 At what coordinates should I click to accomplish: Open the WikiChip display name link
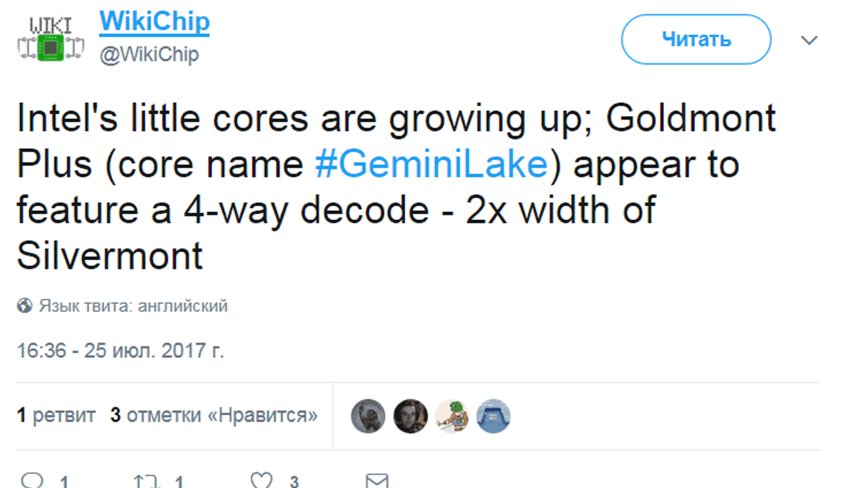pyautogui.click(x=154, y=22)
